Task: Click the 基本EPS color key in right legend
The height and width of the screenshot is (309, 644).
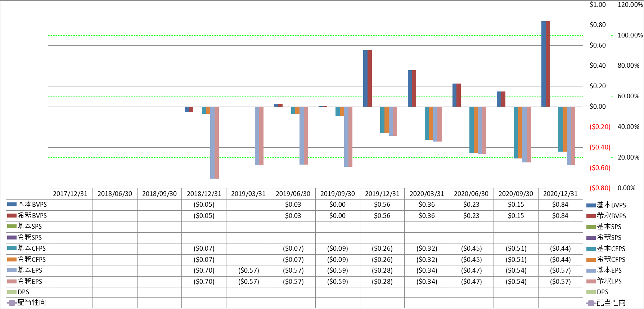Action: (x=591, y=270)
